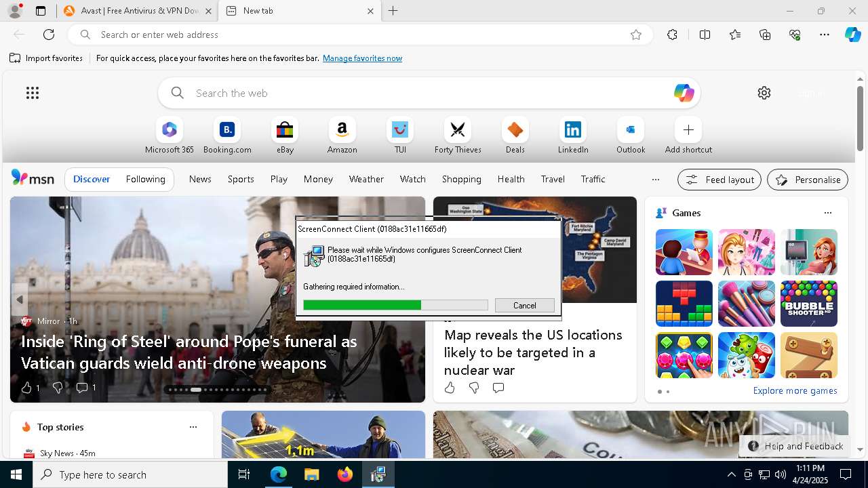Refresh the page with reload icon

tap(49, 35)
